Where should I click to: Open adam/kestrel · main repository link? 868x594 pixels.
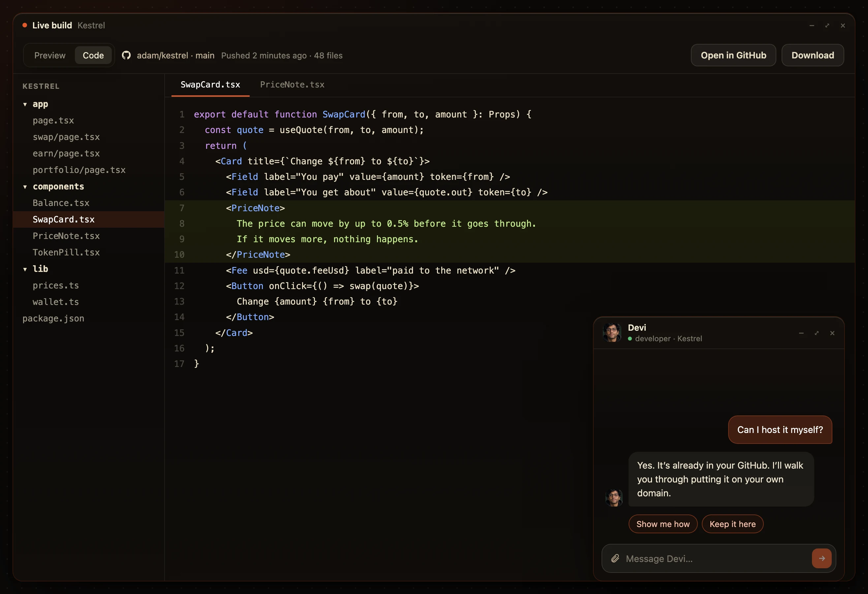point(175,55)
